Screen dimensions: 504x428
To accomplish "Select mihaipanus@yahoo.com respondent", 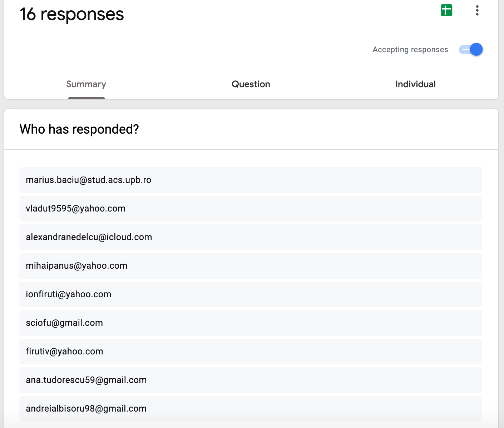I will coord(251,266).
